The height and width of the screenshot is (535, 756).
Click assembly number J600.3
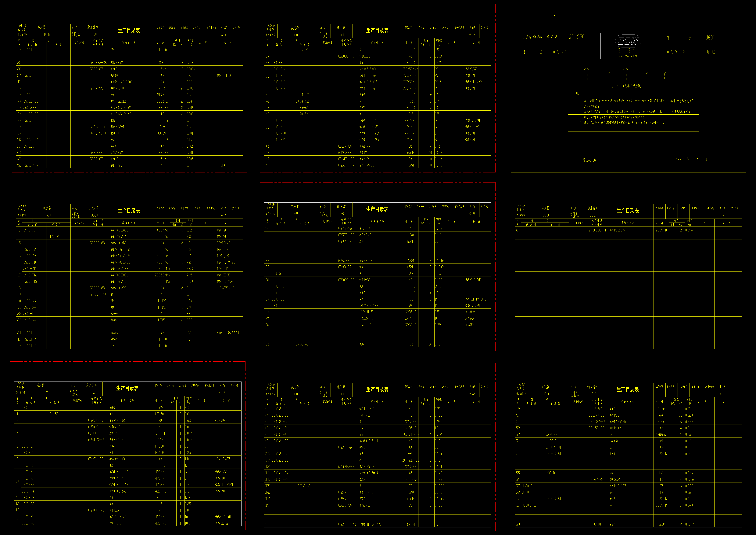(x=276, y=274)
